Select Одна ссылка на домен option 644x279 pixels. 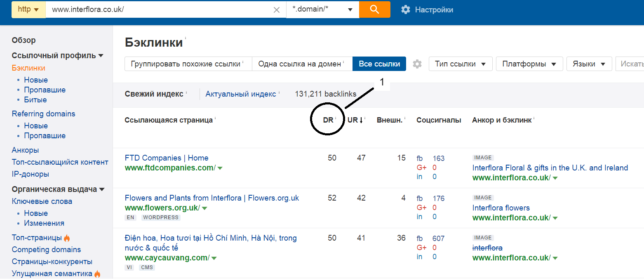coord(302,64)
